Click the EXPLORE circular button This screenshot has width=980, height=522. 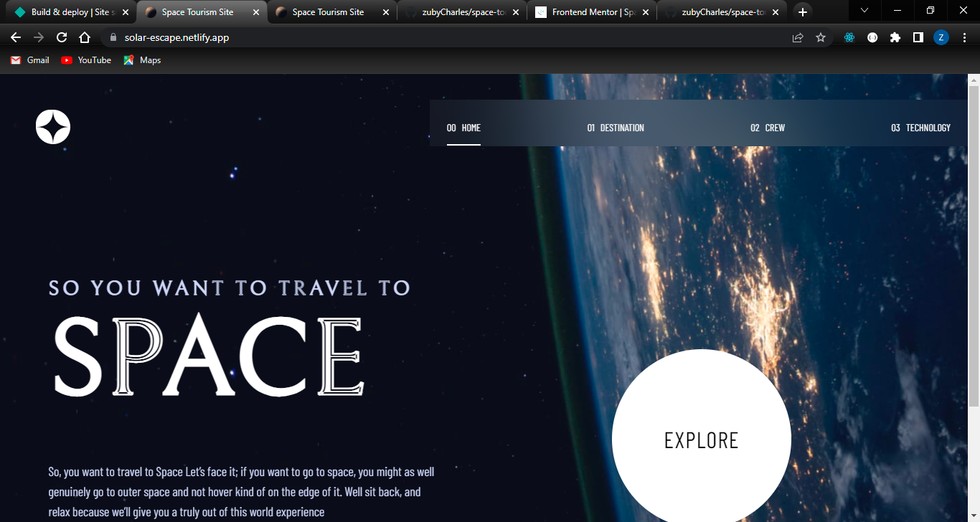[x=701, y=440]
